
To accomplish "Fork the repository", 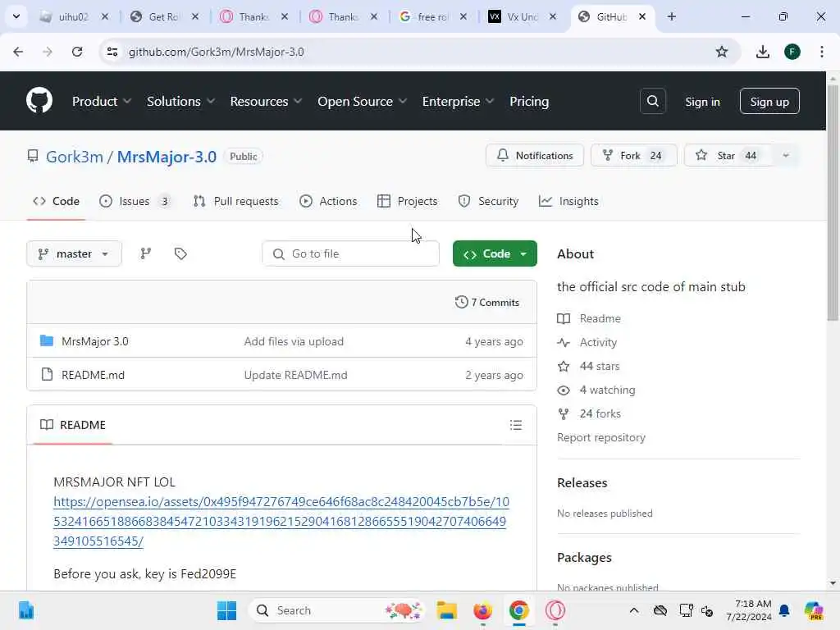I will 634,155.
